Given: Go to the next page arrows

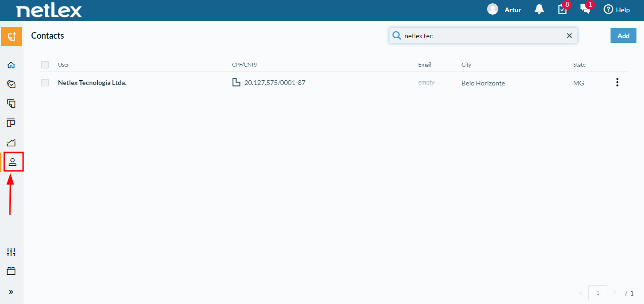Looking at the screenshot, I should (x=614, y=293).
